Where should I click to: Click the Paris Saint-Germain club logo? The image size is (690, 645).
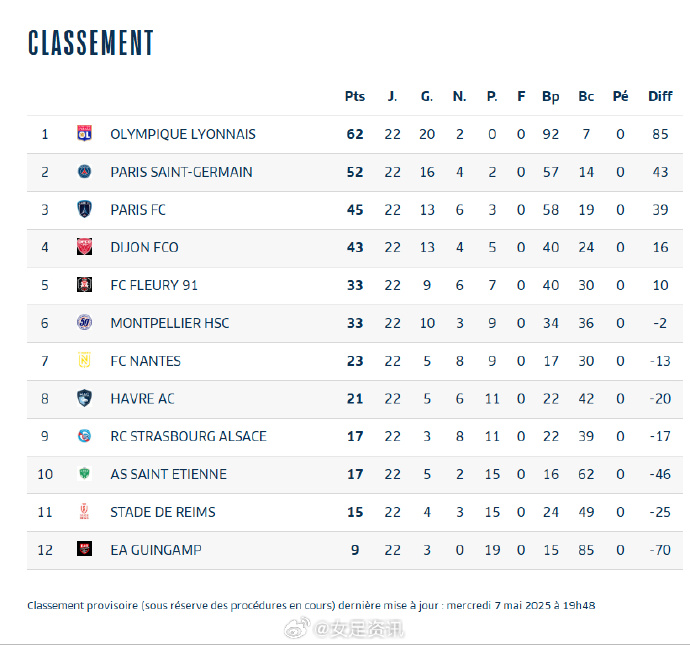84,171
